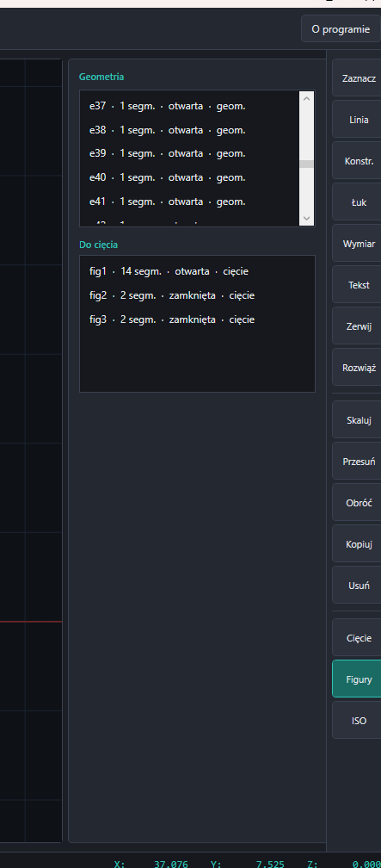Click the X coordinate value 37.076
Image resolution: width=381 pixels, height=868 pixels.
[171, 865]
